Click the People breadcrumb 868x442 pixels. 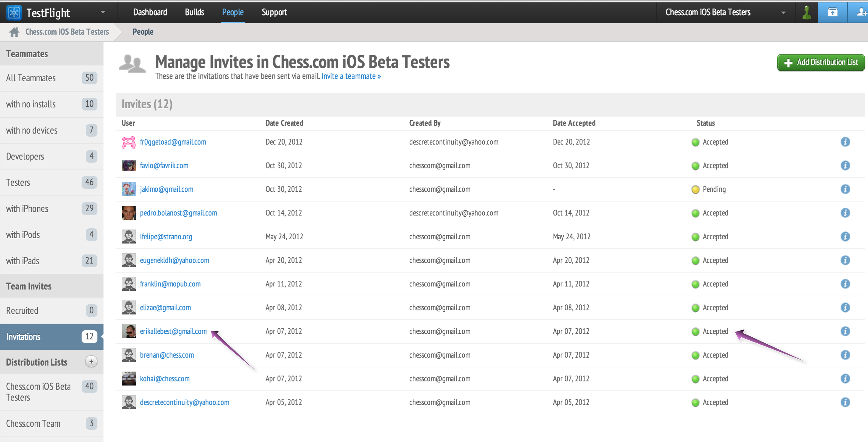point(143,32)
